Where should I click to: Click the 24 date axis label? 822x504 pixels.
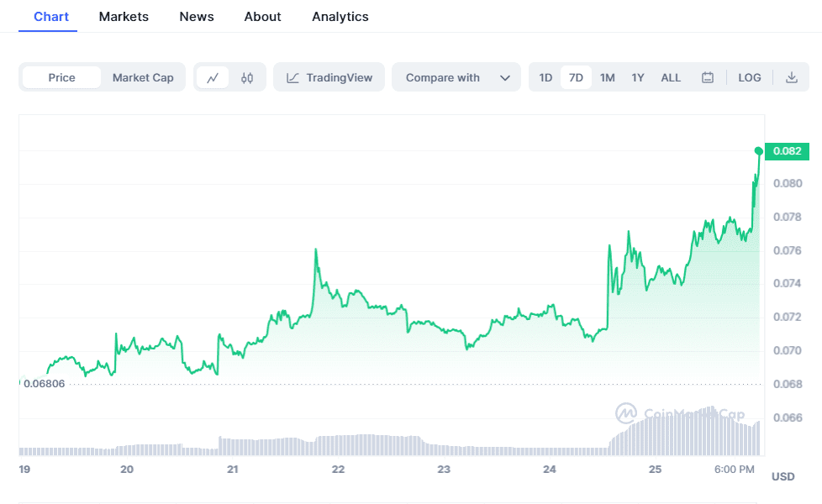pyautogui.click(x=550, y=469)
